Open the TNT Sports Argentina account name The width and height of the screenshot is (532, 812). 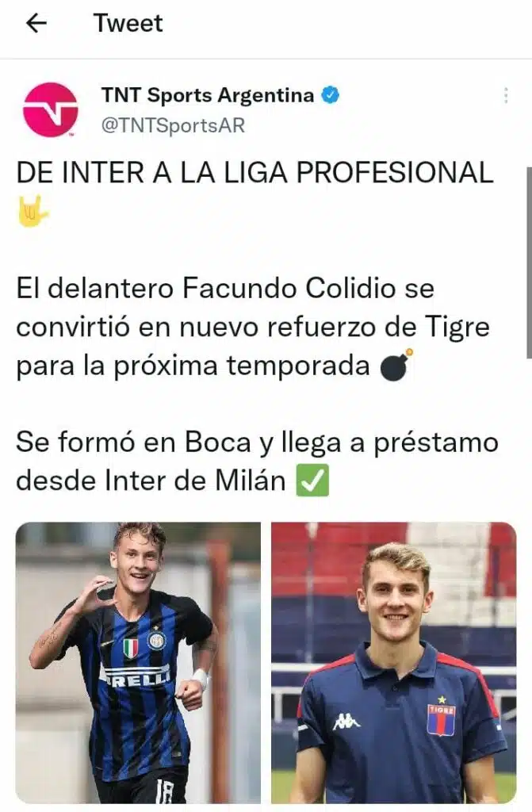pyautogui.click(x=208, y=95)
